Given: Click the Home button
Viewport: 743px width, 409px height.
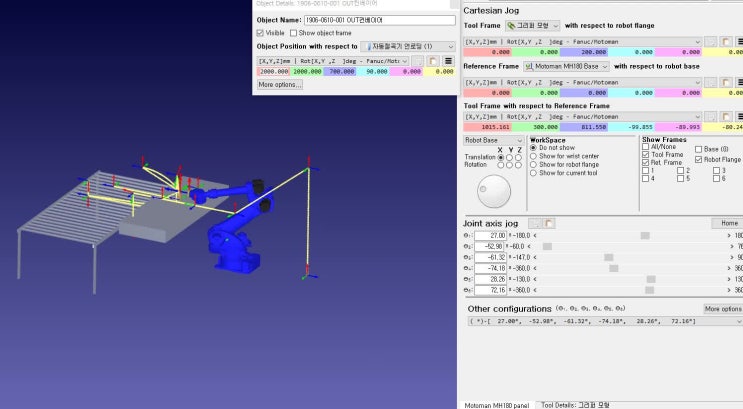Looking at the screenshot, I should 729,223.
